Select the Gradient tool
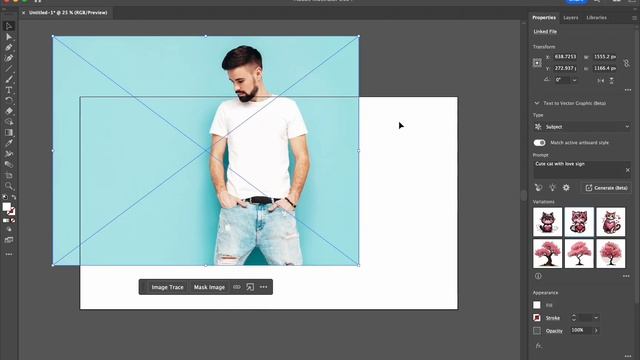 [9, 132]
